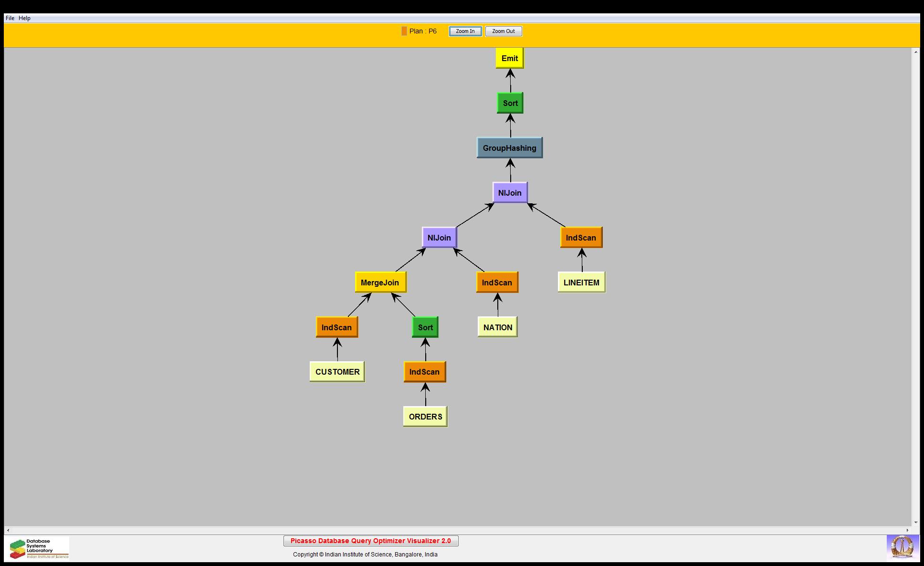The width and height of the screenshot is (924, 566).
Task: Click the MergeJoin node
Action: click(x=380, y=283)
